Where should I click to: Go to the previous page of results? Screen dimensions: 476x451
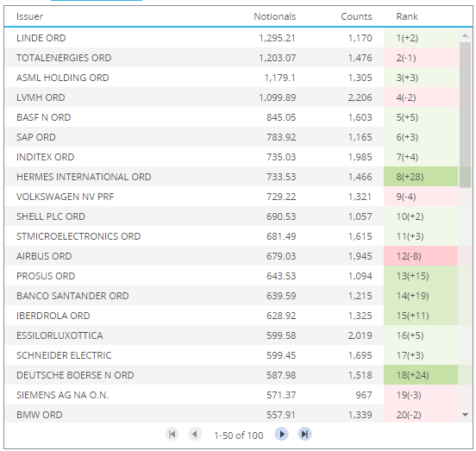(x=195, y=435)
